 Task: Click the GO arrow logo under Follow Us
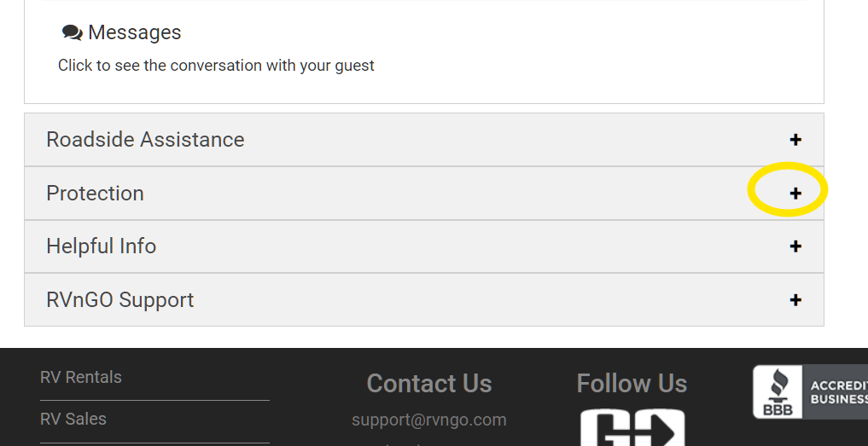pos(632,427)
